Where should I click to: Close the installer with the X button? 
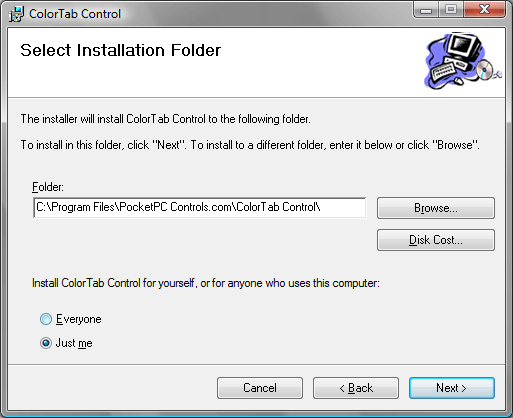(x=484, y=10)
